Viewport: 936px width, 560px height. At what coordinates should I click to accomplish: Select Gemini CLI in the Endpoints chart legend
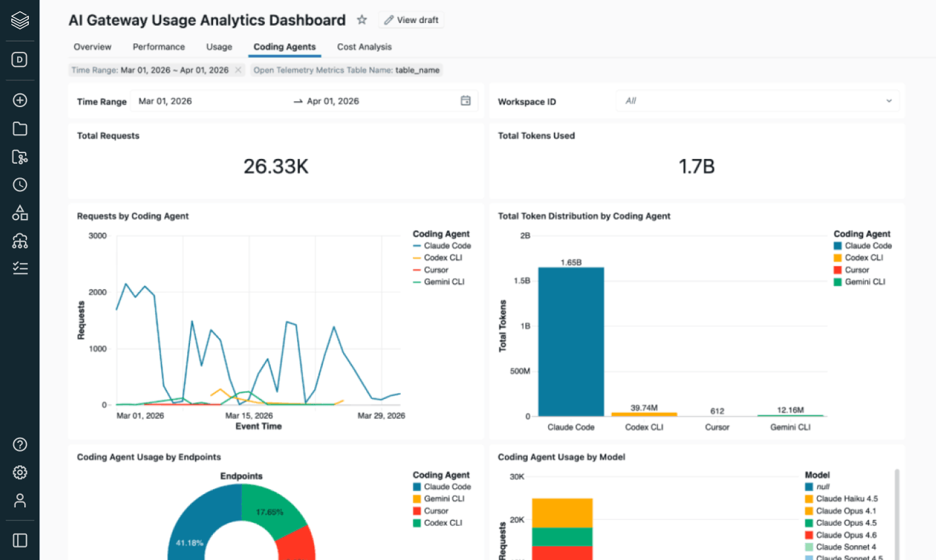coord(438,499)
